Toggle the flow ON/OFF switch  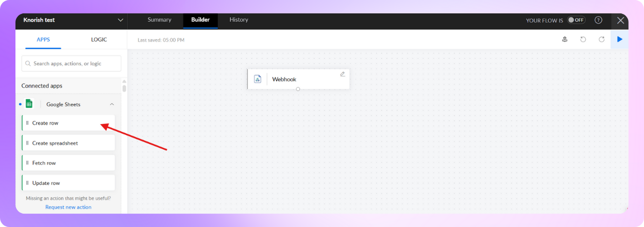tap(576, 20)
